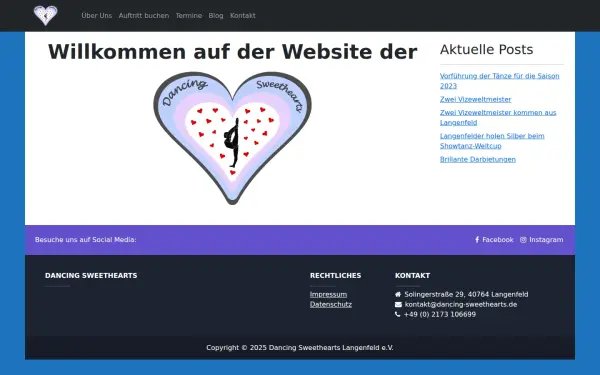Select the address Solingerstraße 29, 40764 Langenfeld
Image resolution: width=600 pixels, height=375 pixels.
466,295
